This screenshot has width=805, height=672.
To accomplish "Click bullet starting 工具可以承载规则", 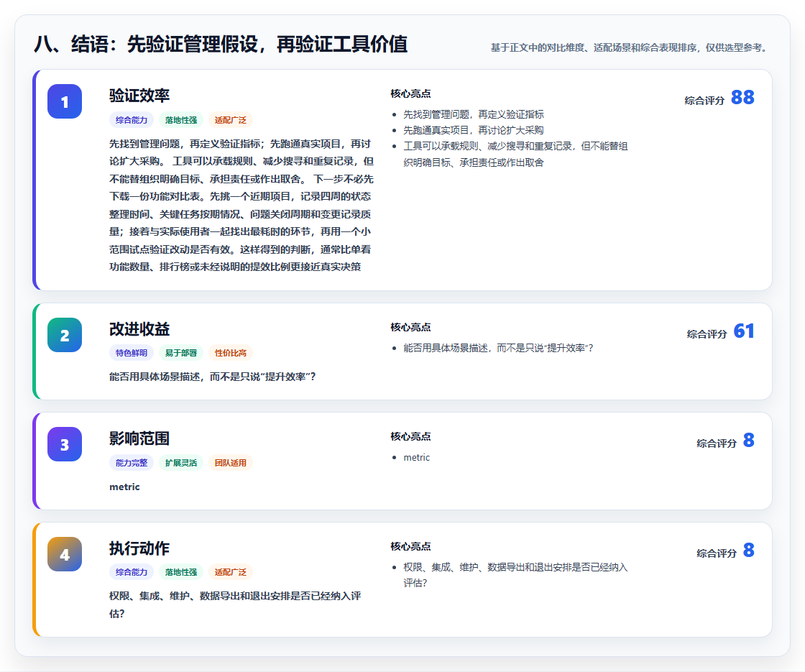I will click(x=515, y=154).
